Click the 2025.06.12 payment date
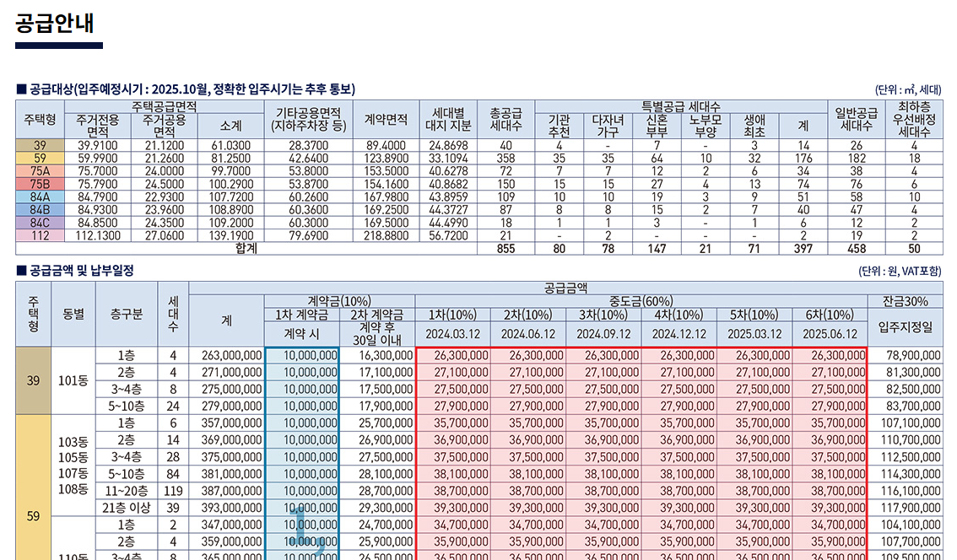The height and width of the screenshot is (560, 957). pyautogui.click(x=830, y=334)
